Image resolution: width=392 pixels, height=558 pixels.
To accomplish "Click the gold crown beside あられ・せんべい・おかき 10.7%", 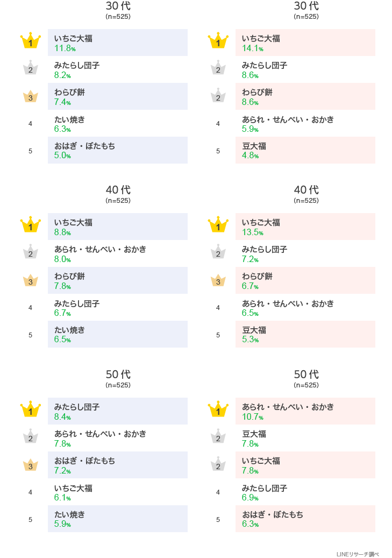I will click(218, 410).
